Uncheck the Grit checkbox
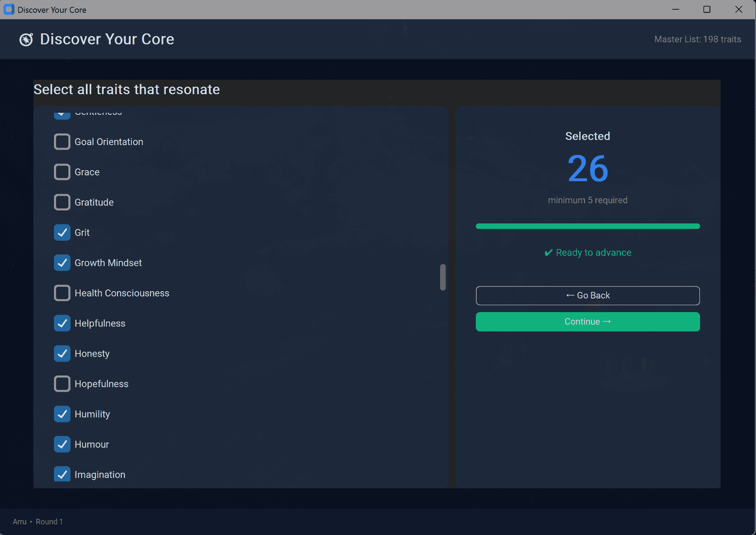 click(x=62, y=232)
